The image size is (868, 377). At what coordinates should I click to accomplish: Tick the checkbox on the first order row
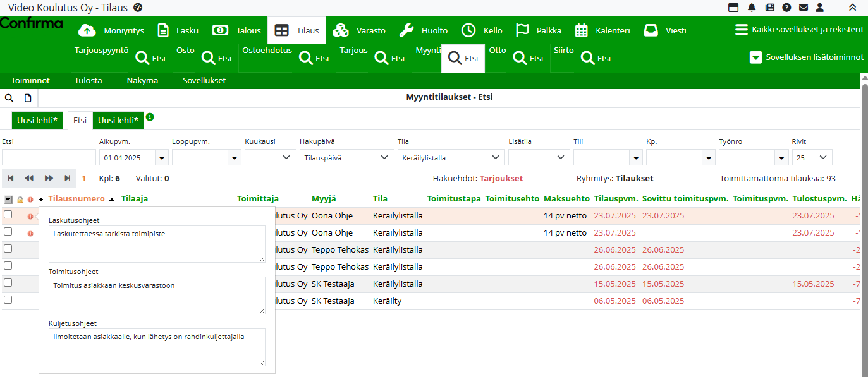tap(8, 215)
